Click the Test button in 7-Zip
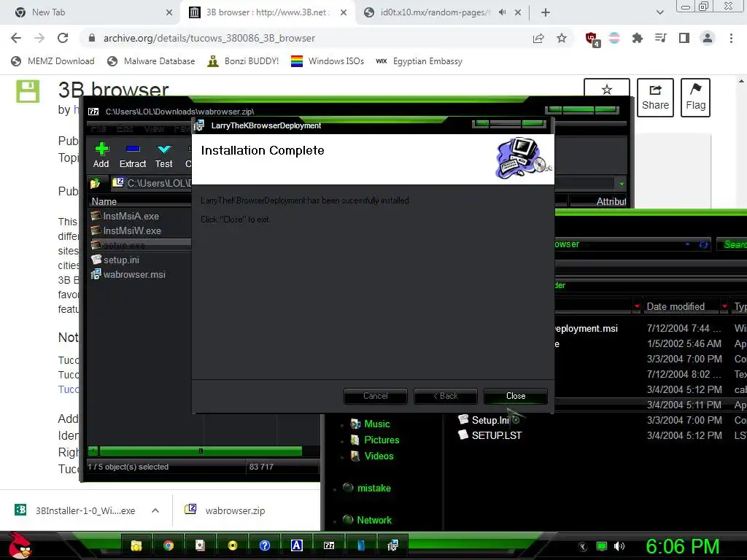This screenshot has height=560, width=747. tap(164, 155)
